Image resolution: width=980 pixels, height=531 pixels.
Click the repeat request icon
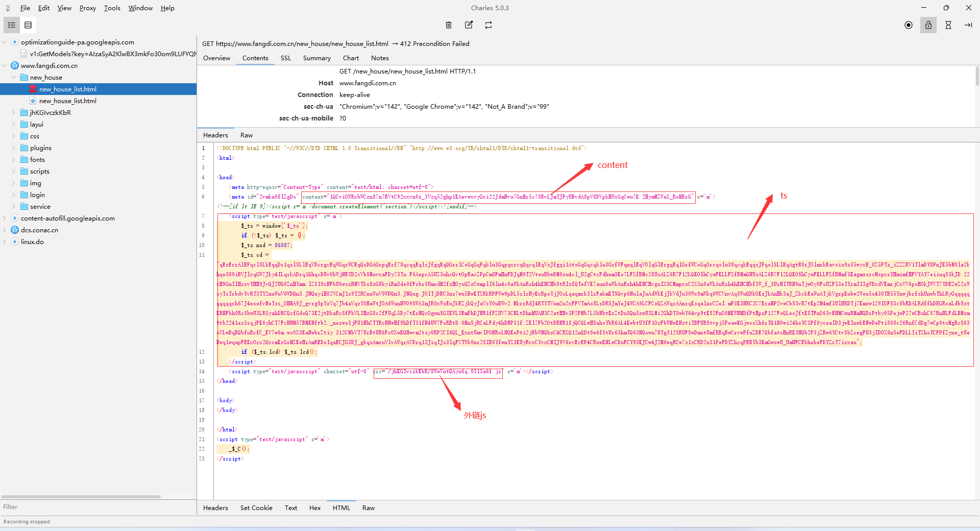click(x=488, y=25)
